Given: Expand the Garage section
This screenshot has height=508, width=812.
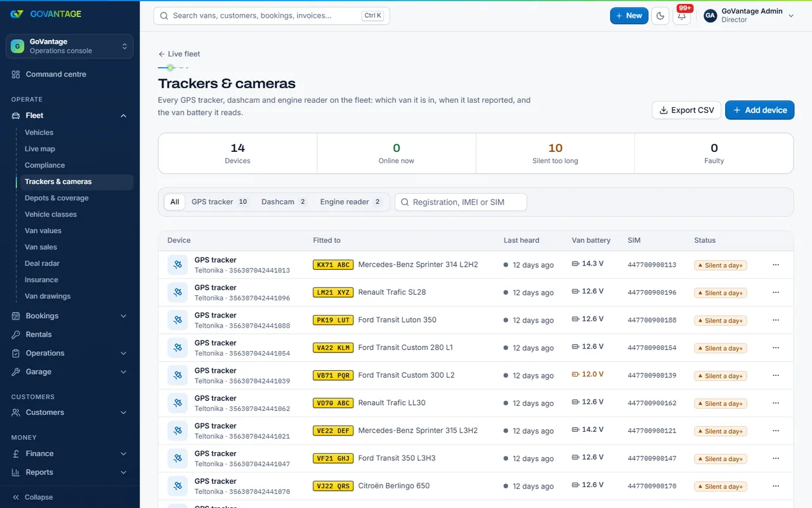Looking at the screenshot, I should [x=70, y=372].
